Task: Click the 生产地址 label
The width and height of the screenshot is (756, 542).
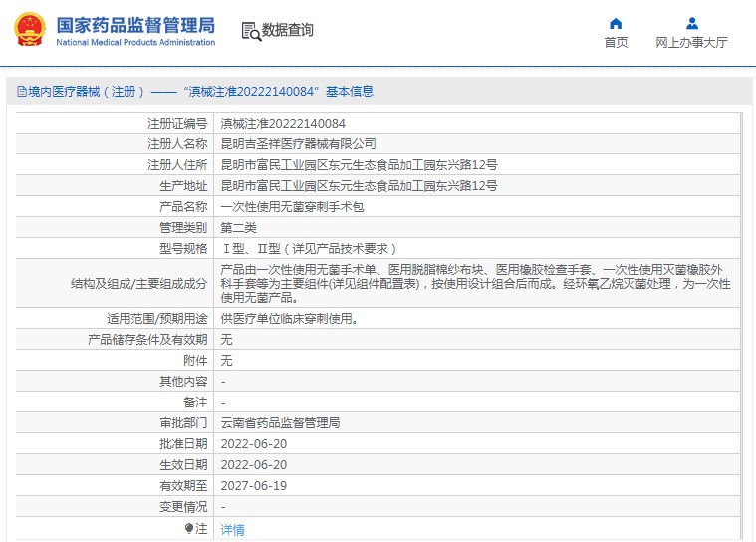Action: coord(183,186)
